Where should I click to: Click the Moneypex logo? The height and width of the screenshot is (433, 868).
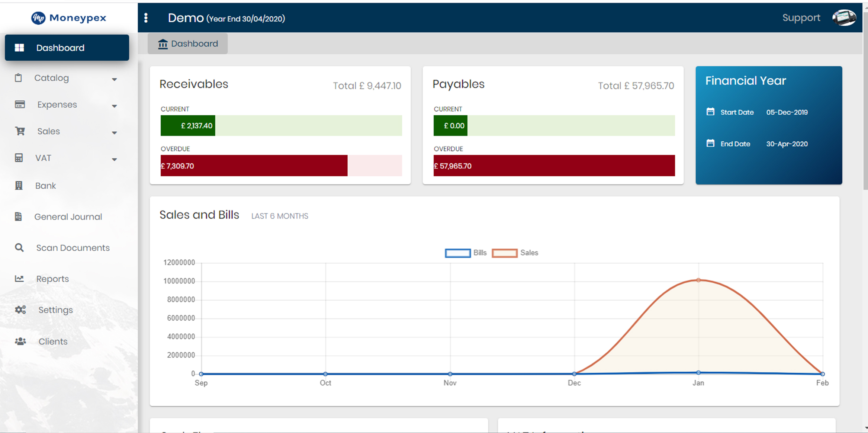click(68, 17)
